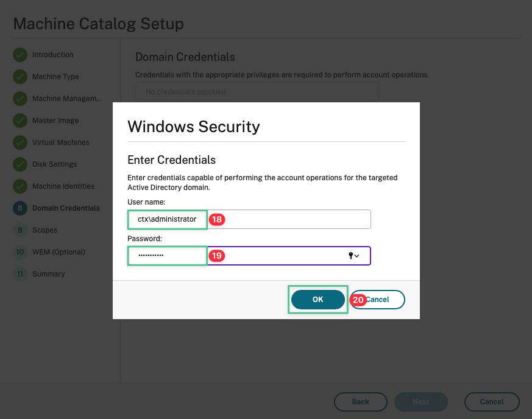Click the No credentials supplied field
Viewport: 532px width, 419px height.
(x=257, y=92)
